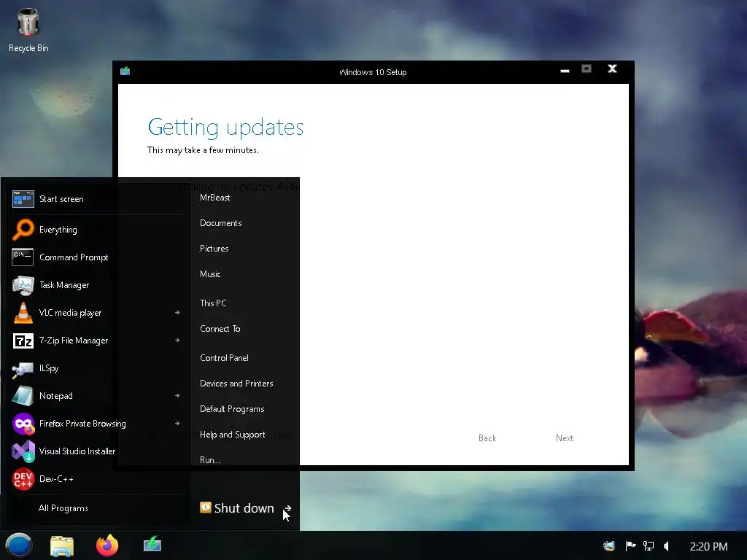Click the Start orb on the taskbar

pos(19,545)
